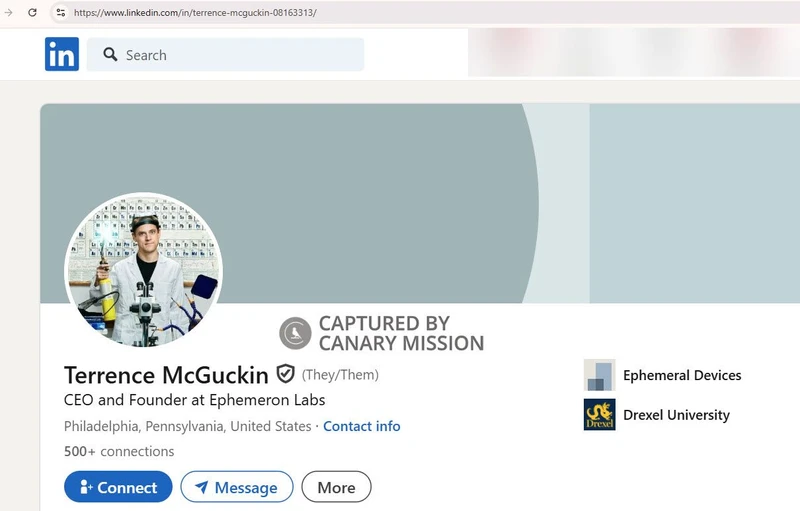Click the search magnifier icon

(110, 54)
